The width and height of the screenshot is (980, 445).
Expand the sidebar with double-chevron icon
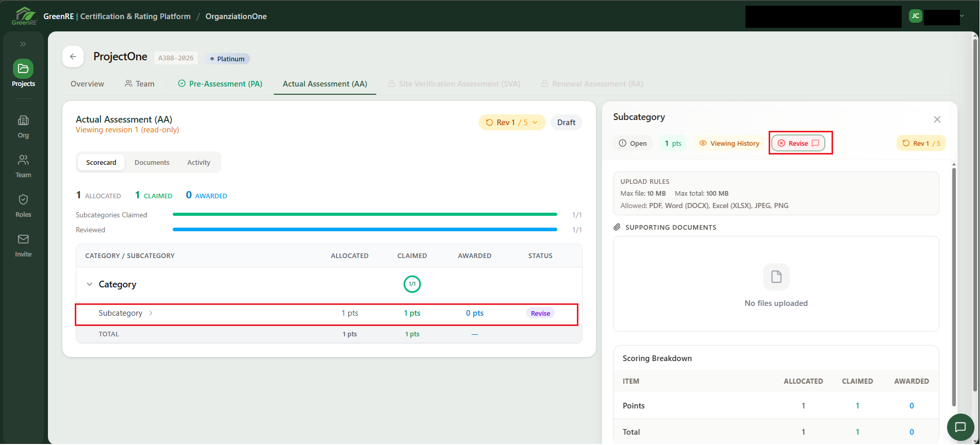[x=23, y=44]
